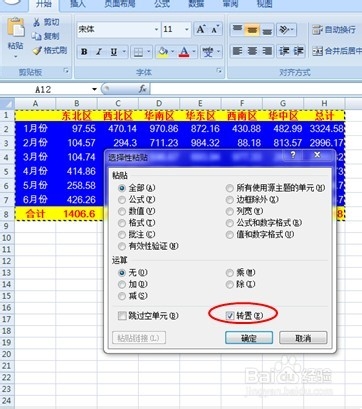Click the Cut scissors icon
Image resolution: width=362 pixels, height=409 pixels.
pos(37,22)
